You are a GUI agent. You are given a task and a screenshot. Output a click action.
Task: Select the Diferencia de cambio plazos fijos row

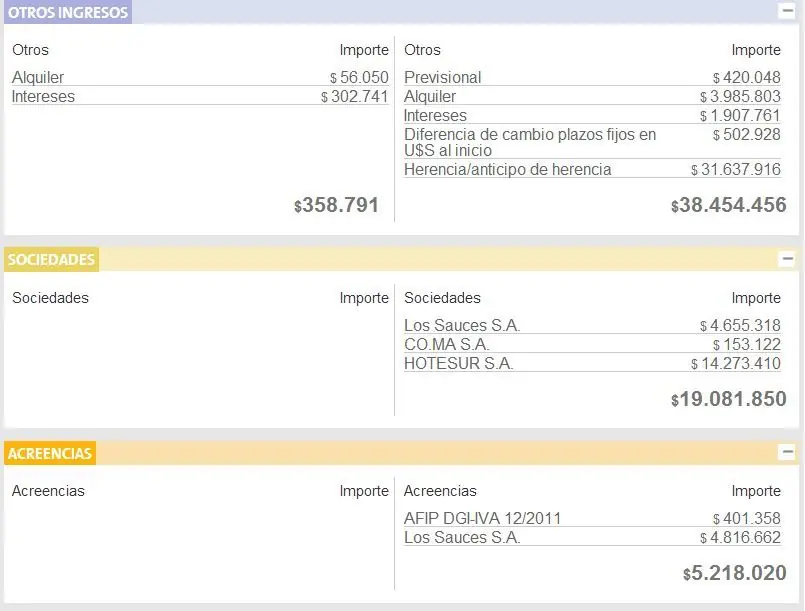pyautogui.click(x=592, y=142)
